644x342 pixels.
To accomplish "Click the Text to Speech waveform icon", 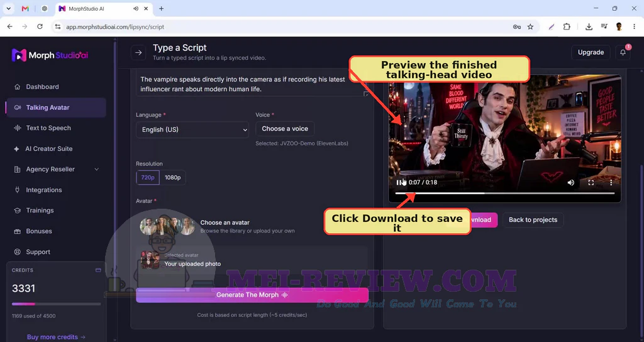I will point(17,128).
